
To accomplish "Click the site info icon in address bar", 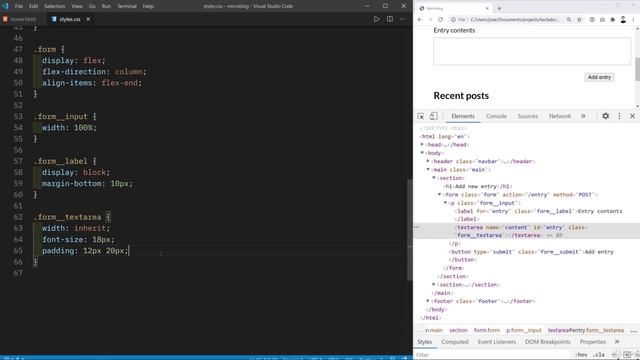I will pyautogui.click(x=453, y=20).
